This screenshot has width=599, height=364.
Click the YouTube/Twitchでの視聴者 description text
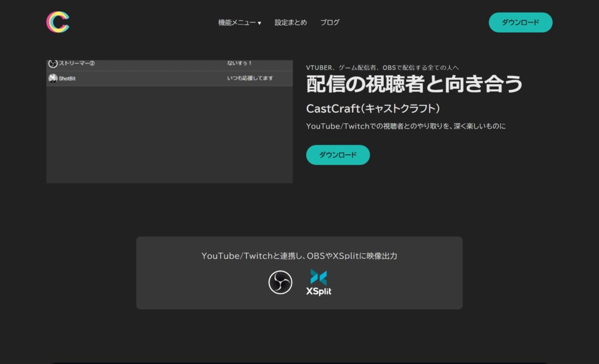click(x=406, y=126)
